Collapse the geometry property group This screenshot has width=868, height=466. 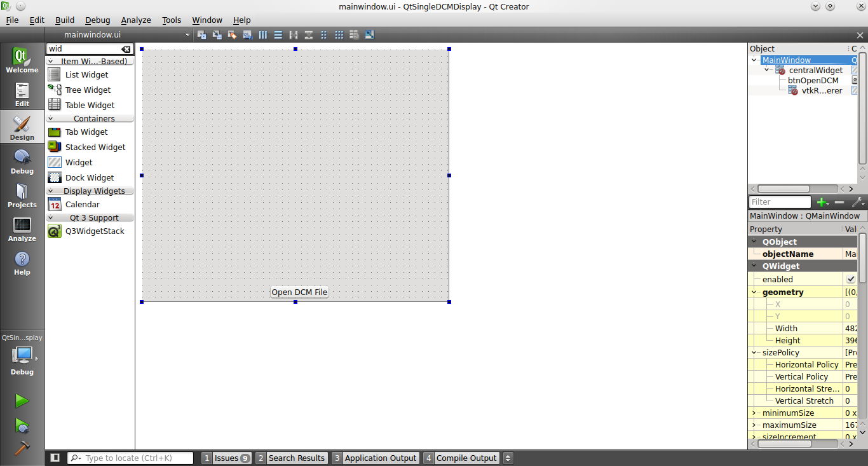pyautogui.click(x=754, y=292)
